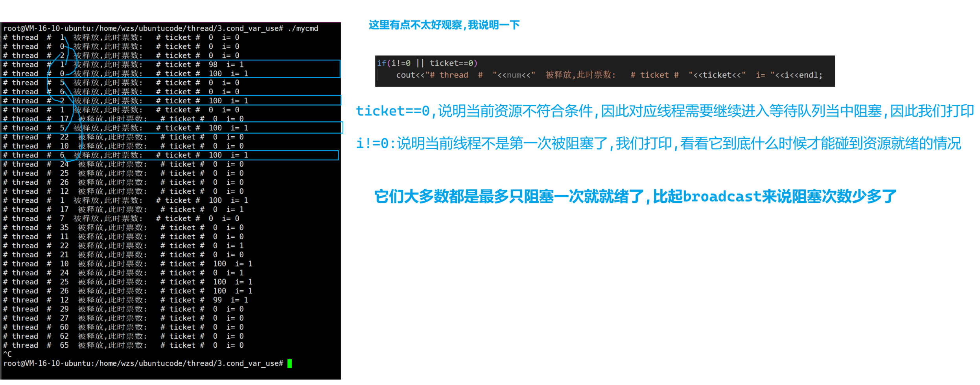Click the 'i!=0:说明当前线程不是第一次被阻塞了' explanation line
Screen dimensions: 980x385
(658, 144)
